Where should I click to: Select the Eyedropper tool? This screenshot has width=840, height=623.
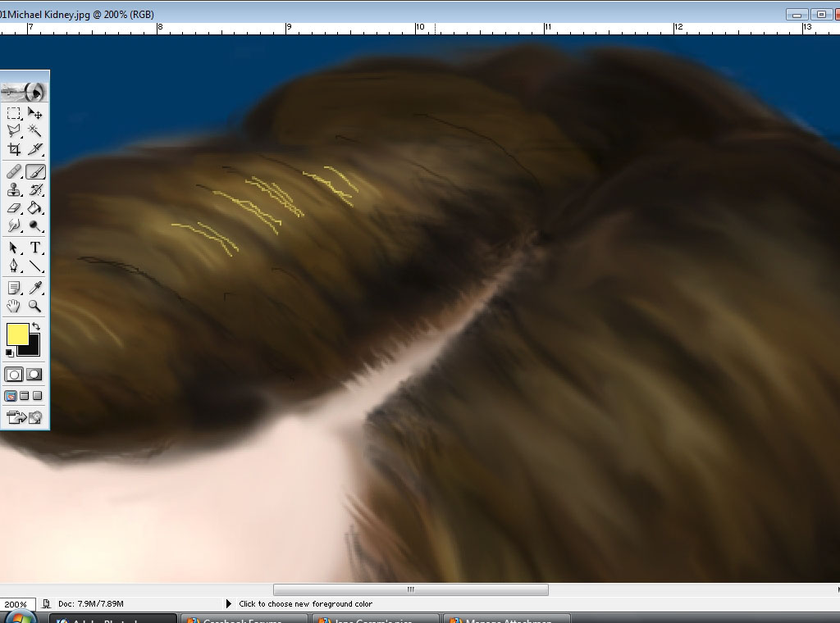pos(35,288)
